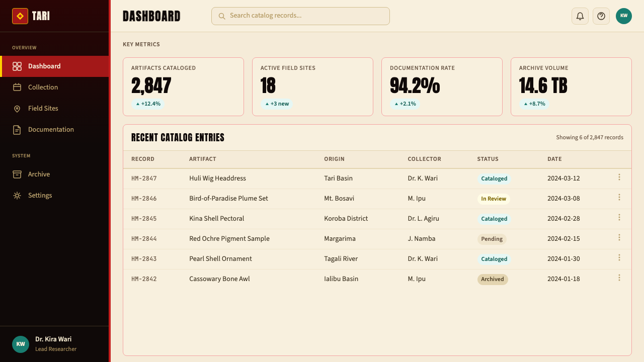Click the +2.1% trend badge
644x362 pixels.
[405, 104]
